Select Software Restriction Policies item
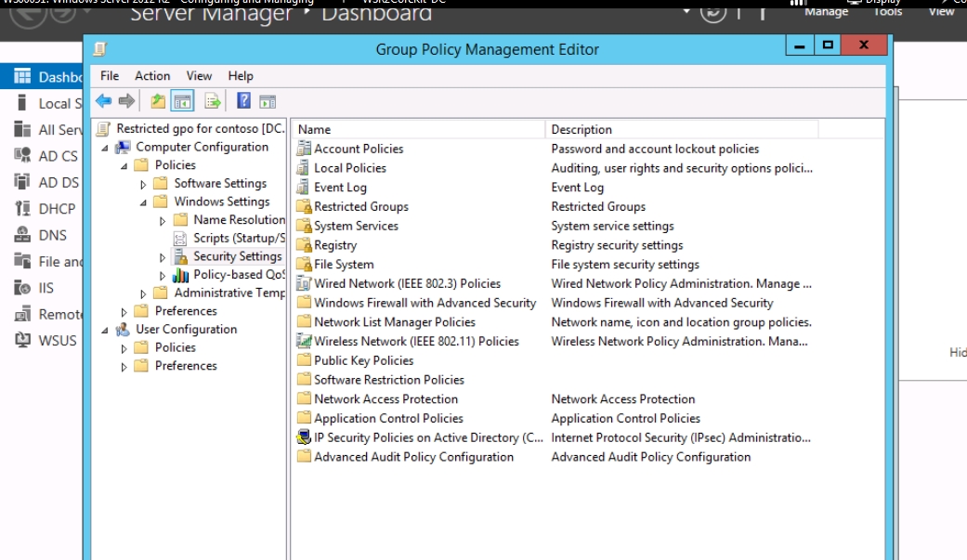The height and width of the screenshot is (560, 967). [x=389, y=379]
